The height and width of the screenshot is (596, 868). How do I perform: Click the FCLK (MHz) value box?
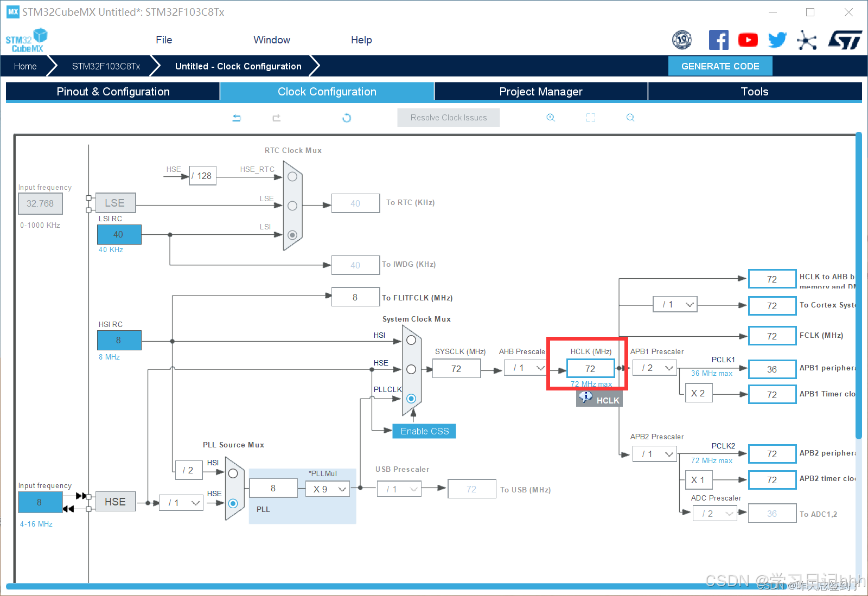tap(773, 336)
